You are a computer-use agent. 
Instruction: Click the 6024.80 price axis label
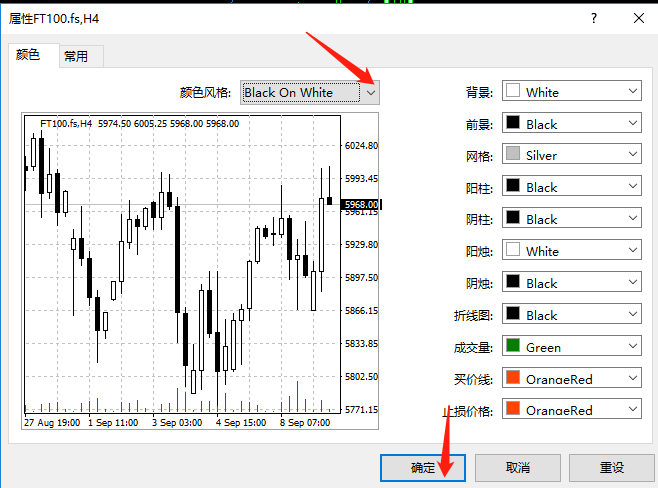coord(361,146)
